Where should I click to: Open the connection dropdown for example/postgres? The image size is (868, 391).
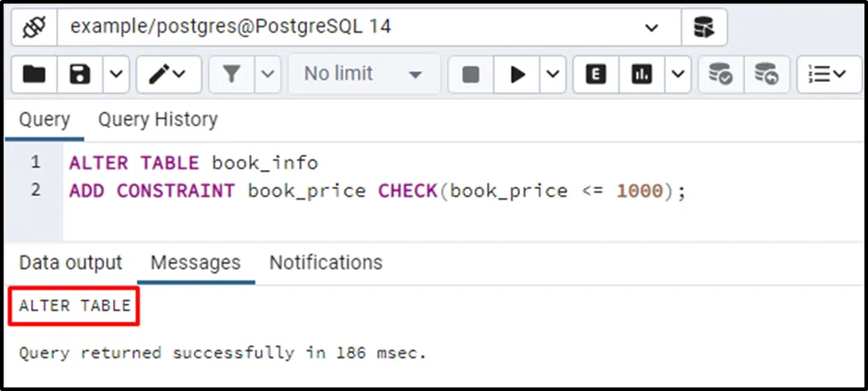click(651, 28)
